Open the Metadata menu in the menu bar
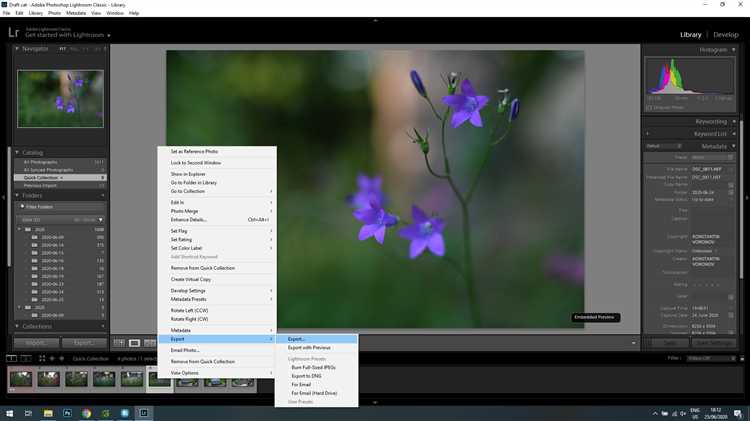Screen dimensions: 750x421 76,13
